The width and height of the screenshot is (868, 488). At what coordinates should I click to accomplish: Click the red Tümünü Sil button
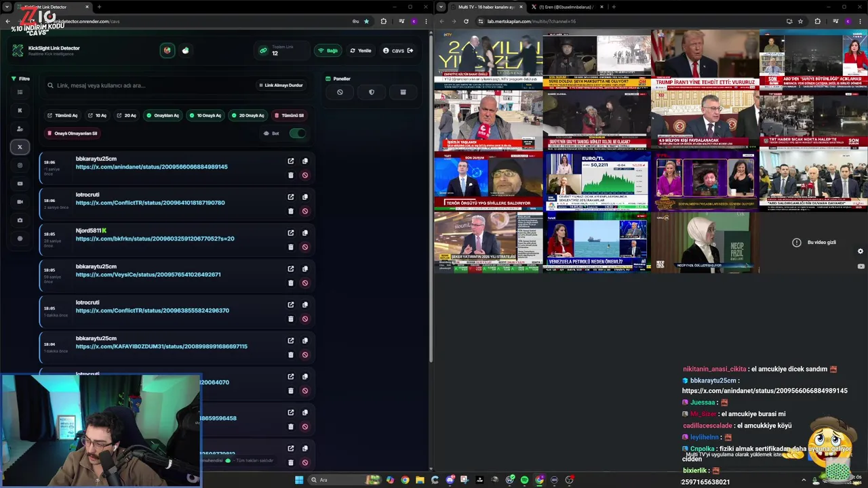pos(289,115)
